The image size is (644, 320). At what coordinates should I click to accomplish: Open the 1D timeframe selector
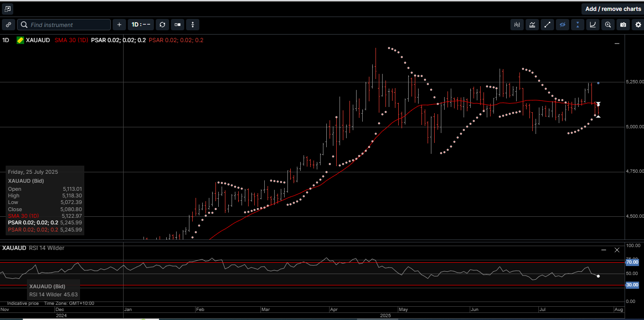(x=141, y=25)
